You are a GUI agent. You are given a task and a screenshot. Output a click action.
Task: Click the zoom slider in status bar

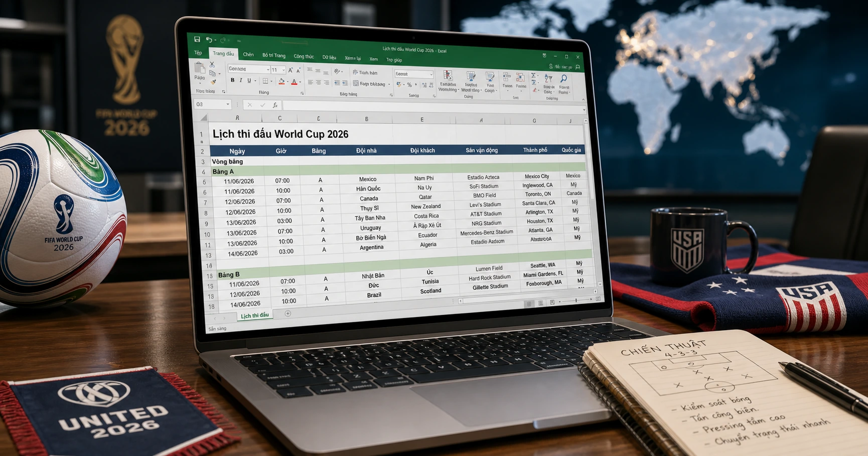(x=576, y=300)
